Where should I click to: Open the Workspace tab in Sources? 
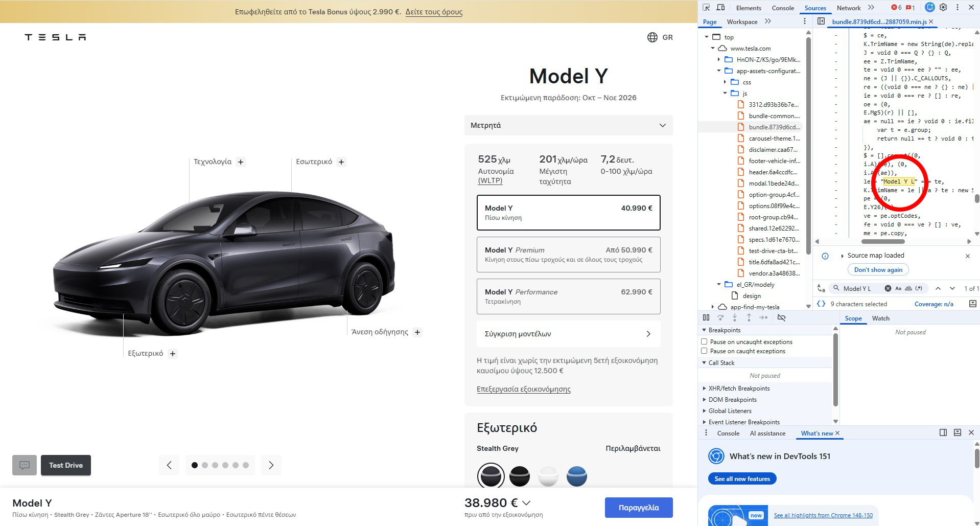(x=742, y=21)
